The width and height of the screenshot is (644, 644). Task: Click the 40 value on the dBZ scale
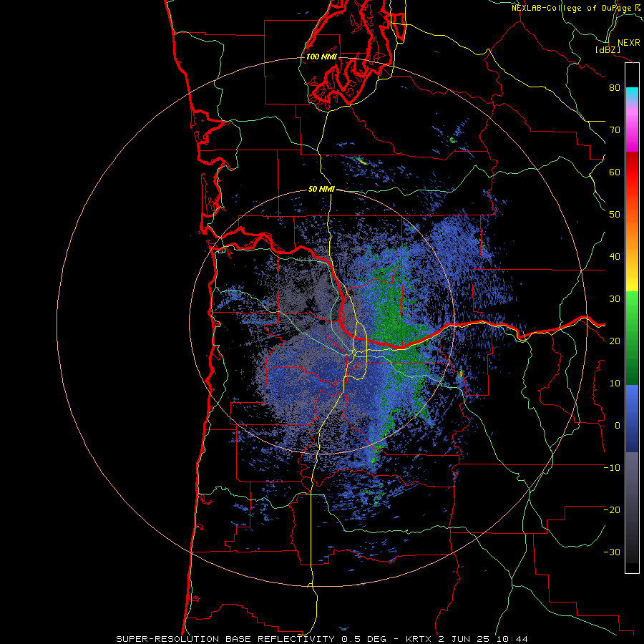tap(615, 257)
